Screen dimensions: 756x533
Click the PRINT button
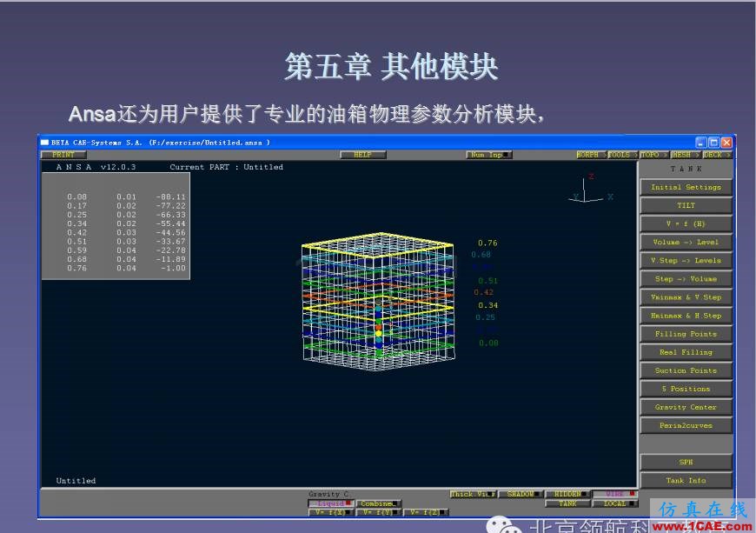coord(63,155)
